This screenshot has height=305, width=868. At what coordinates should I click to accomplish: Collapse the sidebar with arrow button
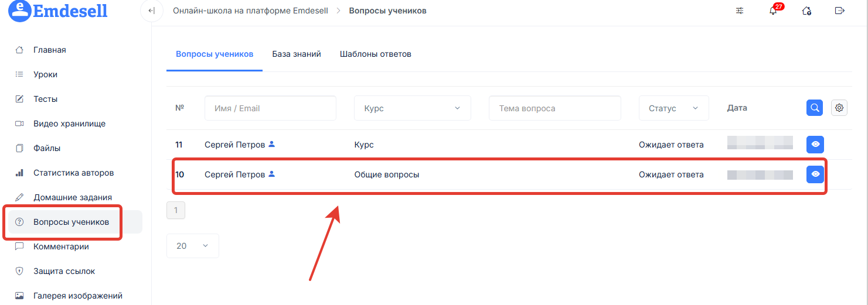click(x=151, y=11)
